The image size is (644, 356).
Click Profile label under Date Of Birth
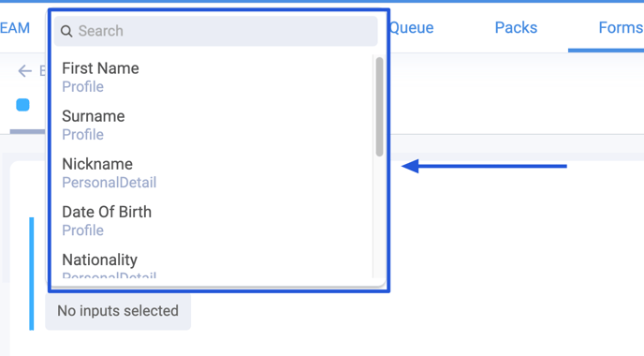[x=82, y=230]
